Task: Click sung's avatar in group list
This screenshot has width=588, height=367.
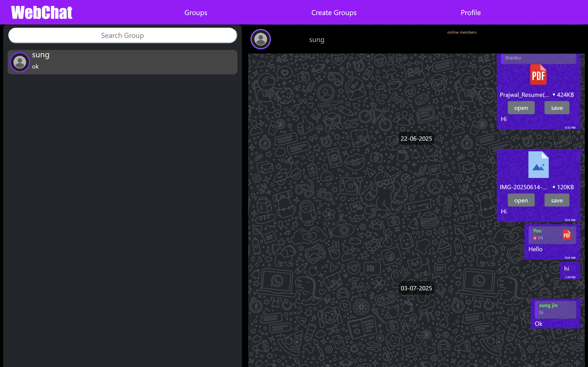Action: (x=20, y=62)
